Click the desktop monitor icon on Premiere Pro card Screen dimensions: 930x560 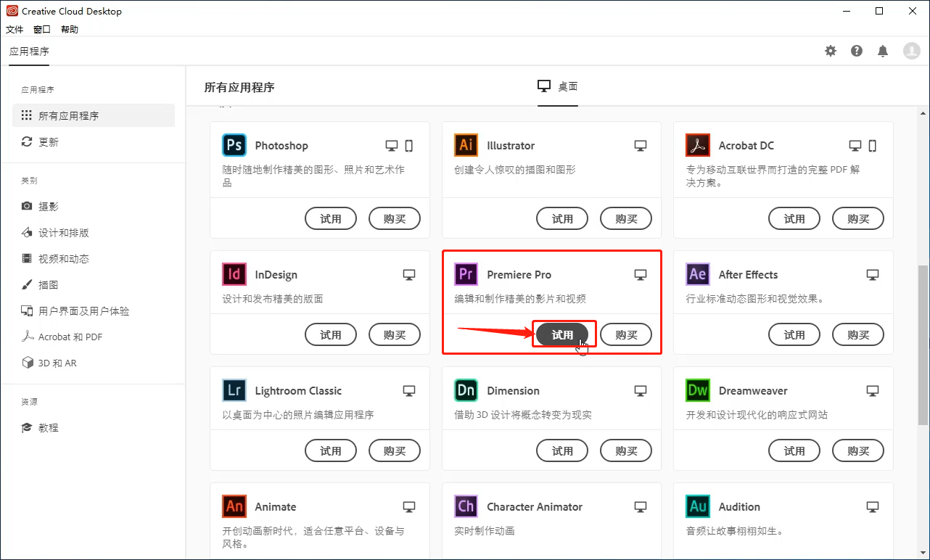(x=641, y=275)
